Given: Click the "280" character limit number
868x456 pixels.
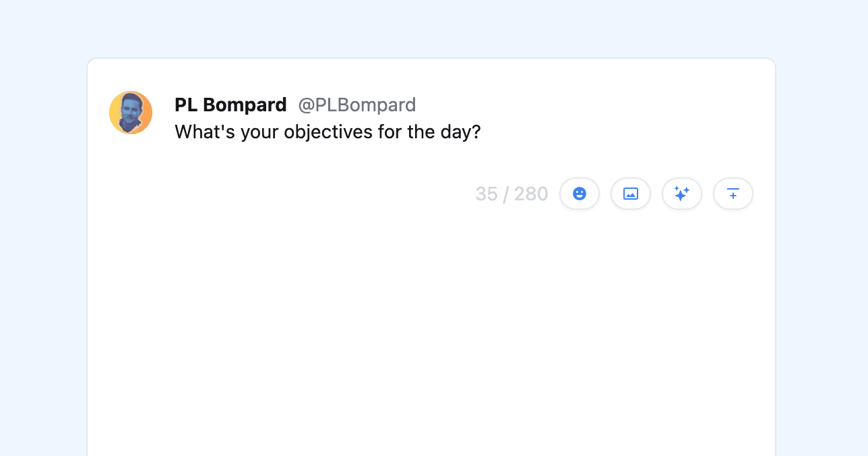Looking at the screenshot, I should tap(531, 194).
